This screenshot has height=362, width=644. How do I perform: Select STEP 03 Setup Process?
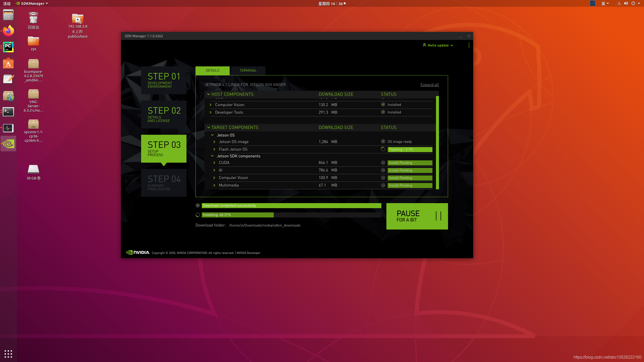pyautogui.click(x=164, y=149)
